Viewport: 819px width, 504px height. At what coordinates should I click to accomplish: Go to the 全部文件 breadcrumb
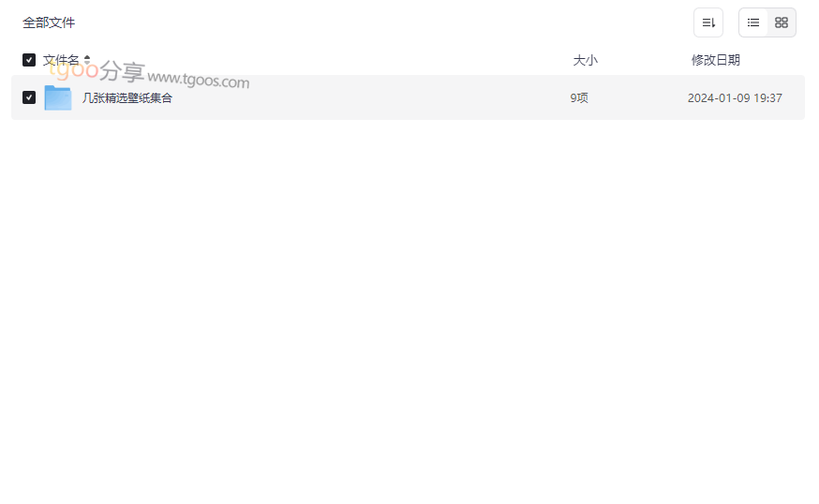pos(49,22)
